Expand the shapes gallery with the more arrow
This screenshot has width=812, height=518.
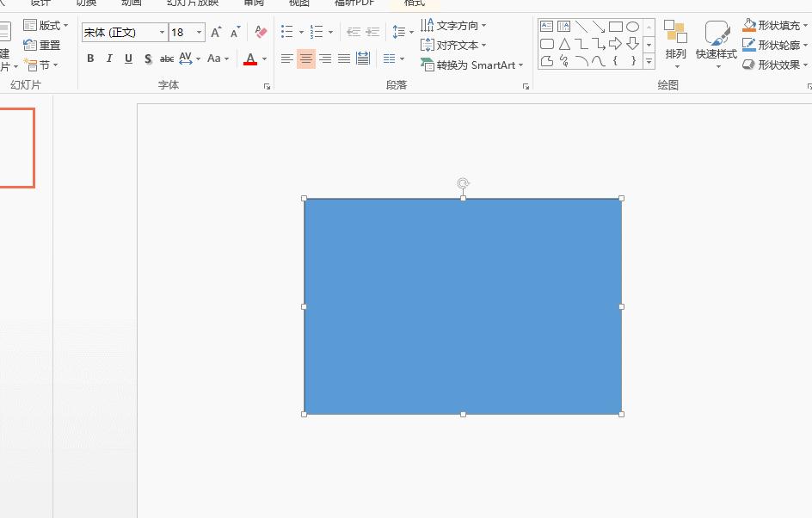pos(648,62)
